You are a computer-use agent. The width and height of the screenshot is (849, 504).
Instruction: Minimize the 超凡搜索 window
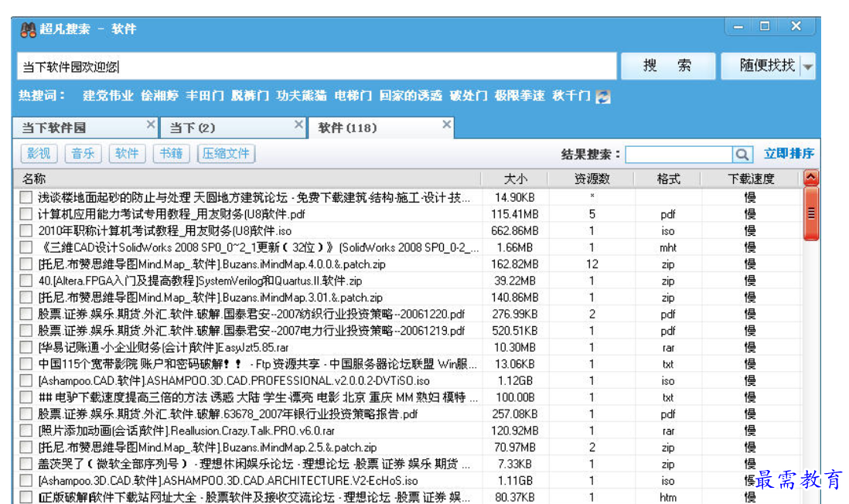click(738, 26)
